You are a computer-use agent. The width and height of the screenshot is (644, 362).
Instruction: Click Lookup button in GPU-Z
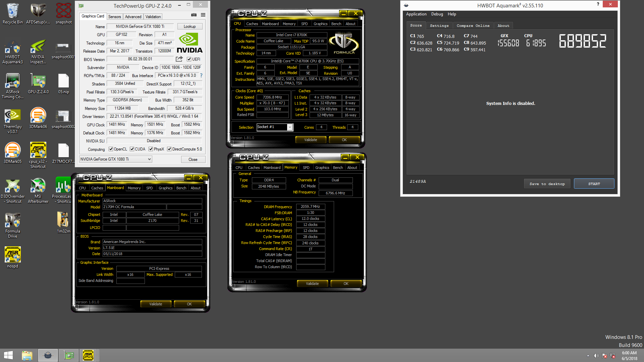[190, 26]
